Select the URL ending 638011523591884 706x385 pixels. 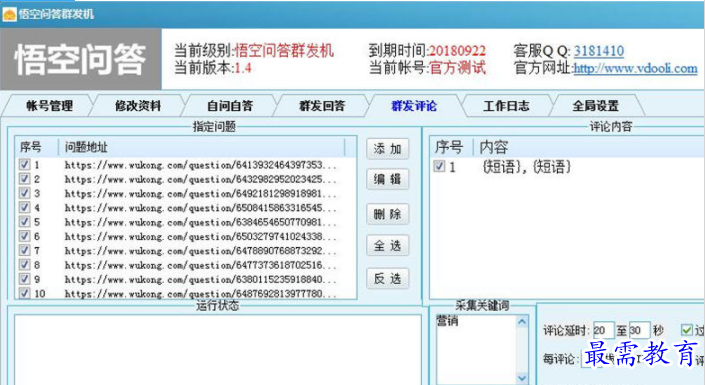coord(200,280)
